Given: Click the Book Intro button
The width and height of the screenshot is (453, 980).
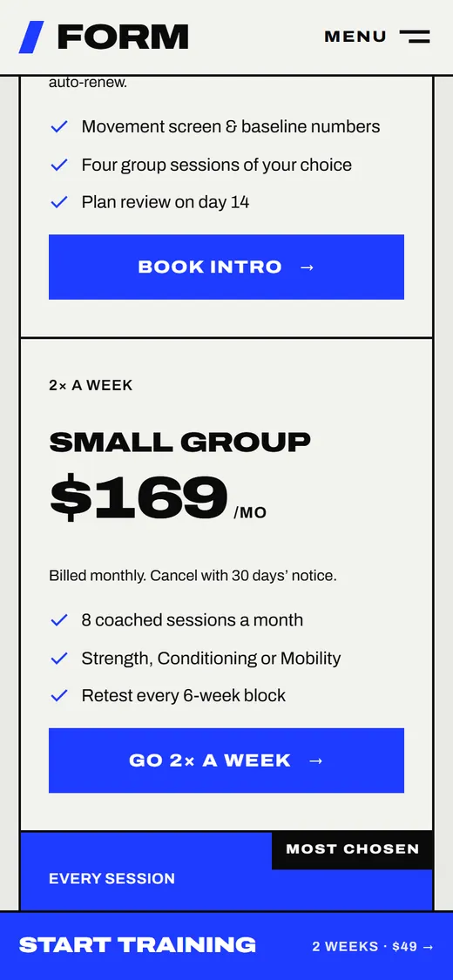Looking at the screenshot, I should [x=226, y=267].
